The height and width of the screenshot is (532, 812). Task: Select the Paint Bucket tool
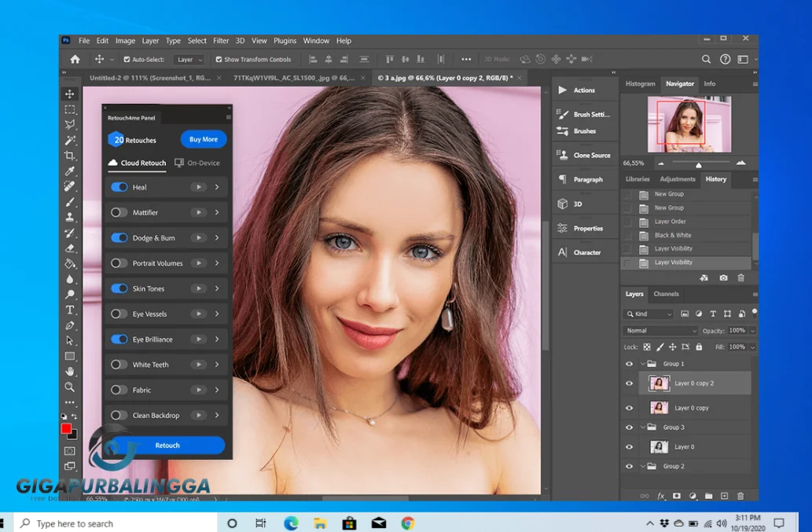point(69,263)
